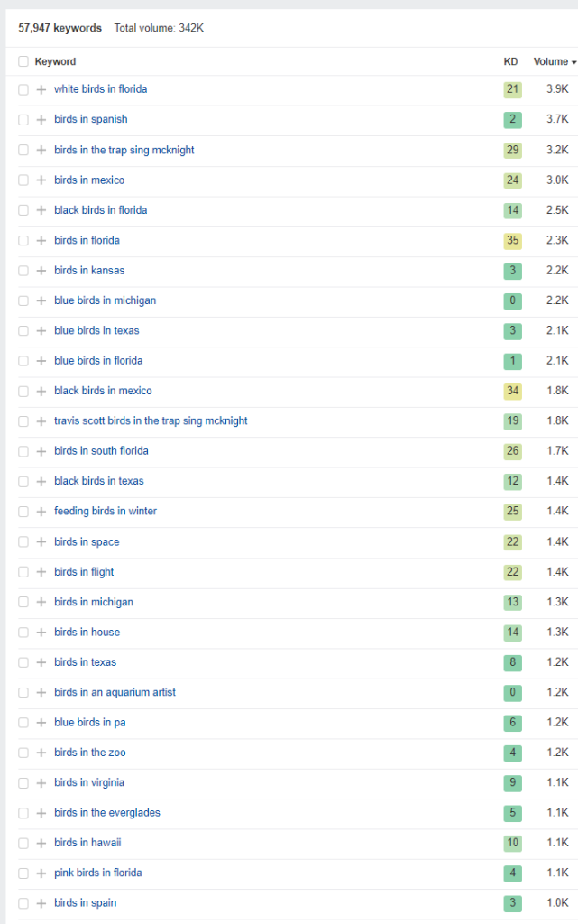
Task: Select checkbox for 'birds in space'
Action: pyautogui.click(x=23, y=541)
